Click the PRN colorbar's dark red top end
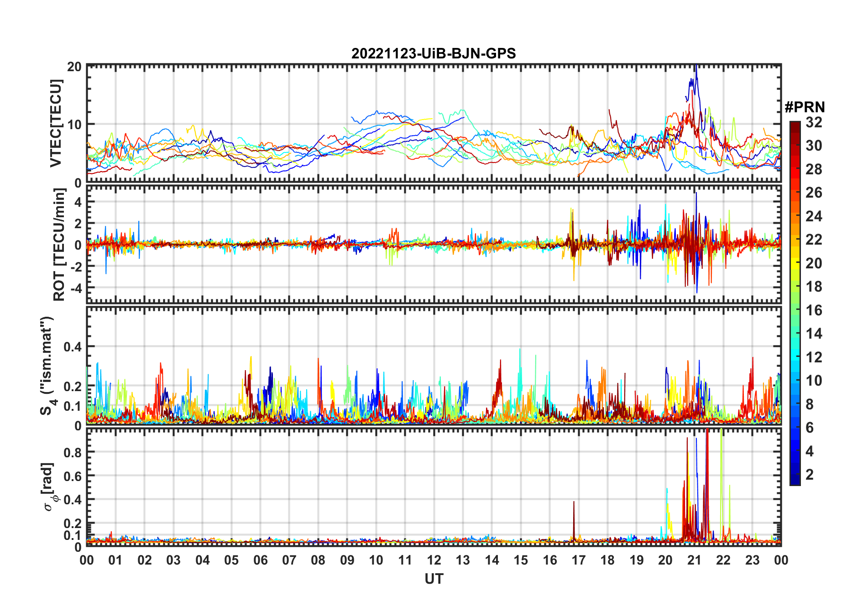The image size is (868, 607). pyautogui.click(x=795, y=126)
